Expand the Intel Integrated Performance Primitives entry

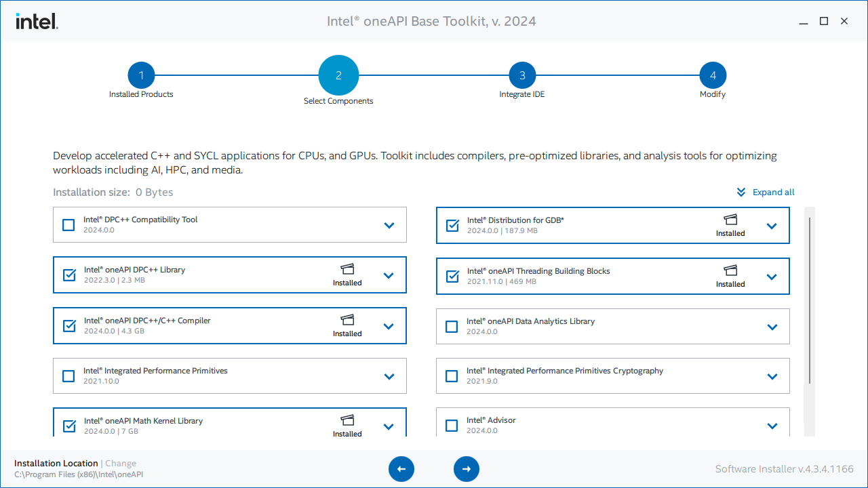pos(389,375)
